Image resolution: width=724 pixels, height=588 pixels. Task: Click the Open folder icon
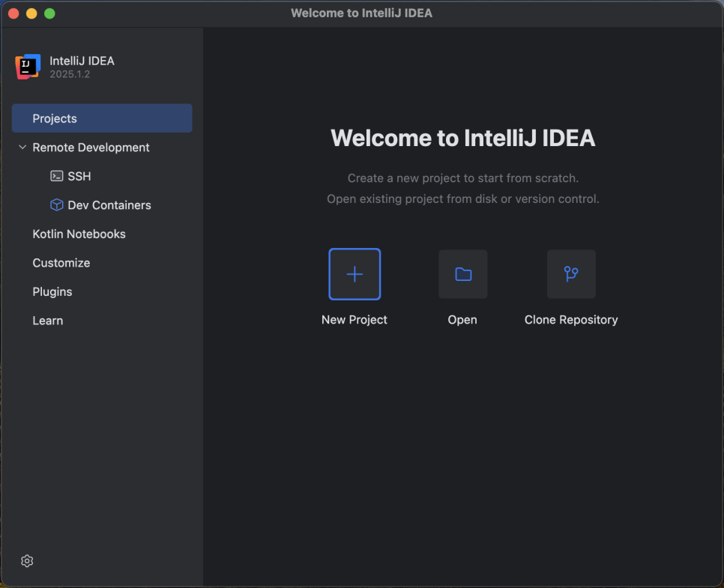463,274
